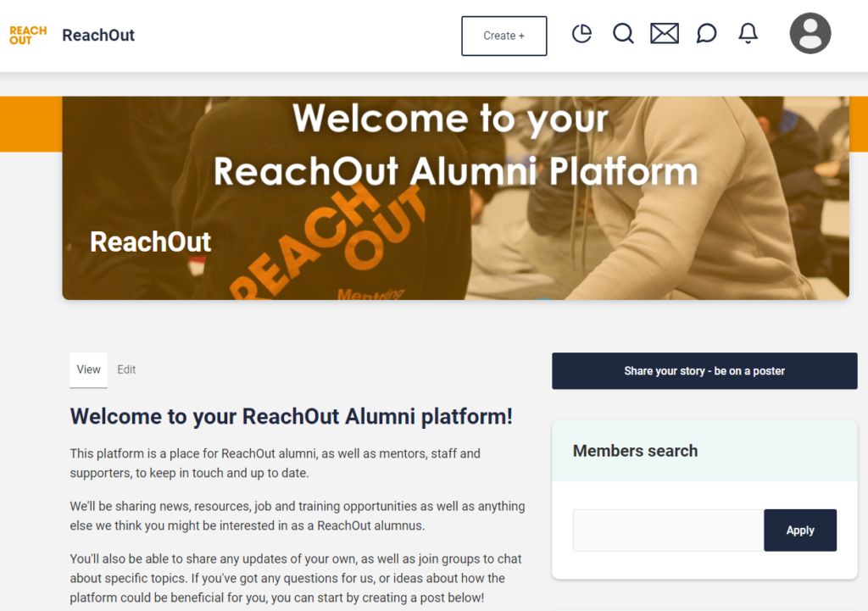Click the orange ReachOut logo
The image size is (868, 611).
point(28,36)
